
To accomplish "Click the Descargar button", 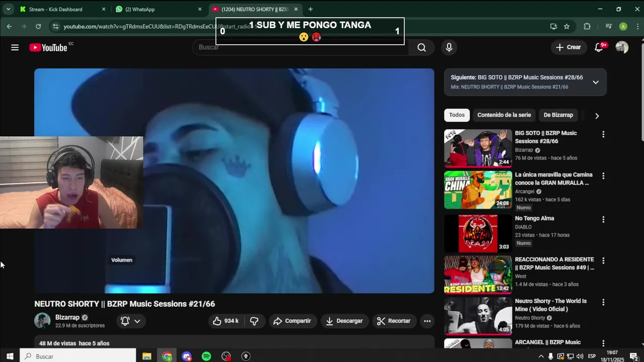I will [x=345, y=321].
